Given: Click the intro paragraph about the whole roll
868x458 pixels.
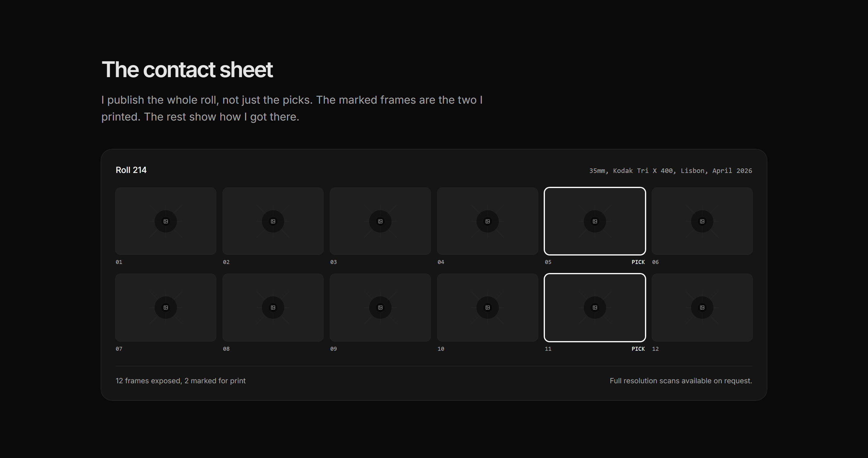Looking at the screenshot, I should pyautogui.click(x=292, y=108).
